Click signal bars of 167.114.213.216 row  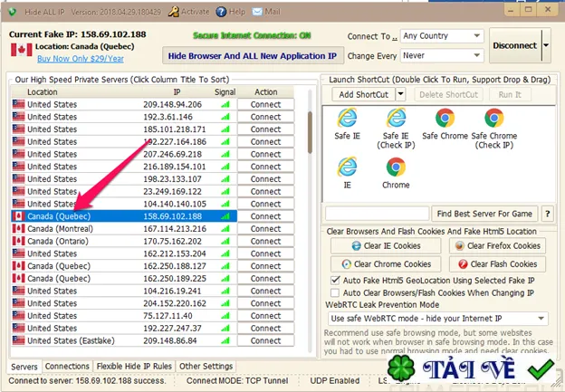(x=225, y=229)
